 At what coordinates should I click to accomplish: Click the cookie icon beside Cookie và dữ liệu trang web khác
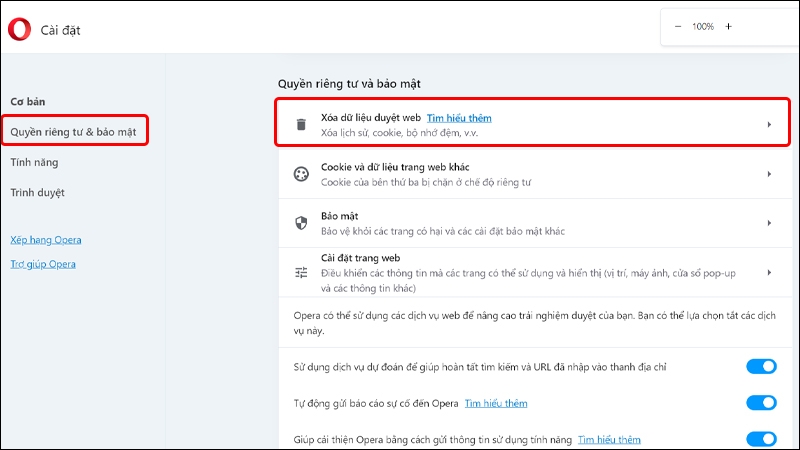[x=301, y=174]
